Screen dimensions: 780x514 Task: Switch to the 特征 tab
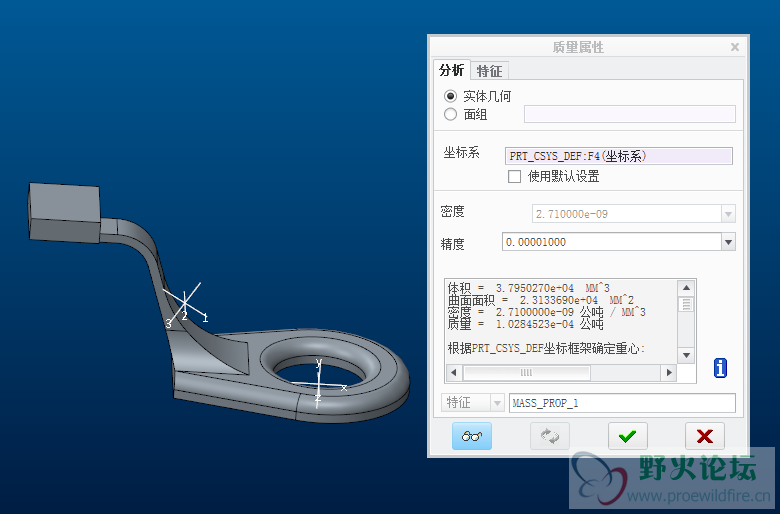[x=489, y=71]
